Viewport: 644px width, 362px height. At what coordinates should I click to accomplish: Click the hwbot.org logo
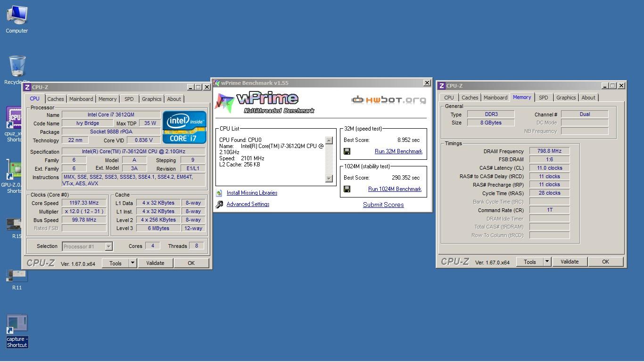(x=388, y=99)
